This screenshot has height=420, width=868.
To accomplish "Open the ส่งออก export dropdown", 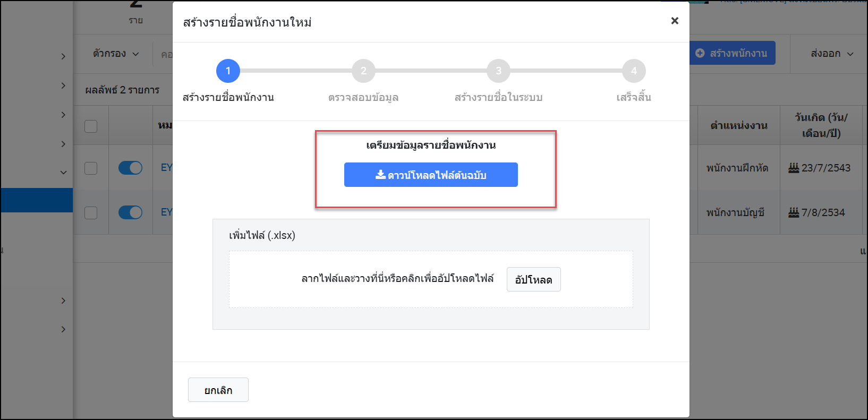I will coord(831,54).
